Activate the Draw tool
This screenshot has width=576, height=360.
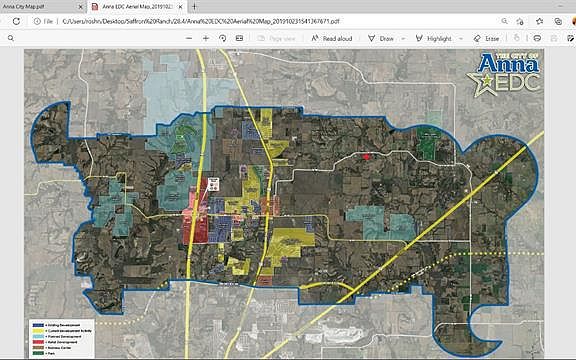coord(381,38)
